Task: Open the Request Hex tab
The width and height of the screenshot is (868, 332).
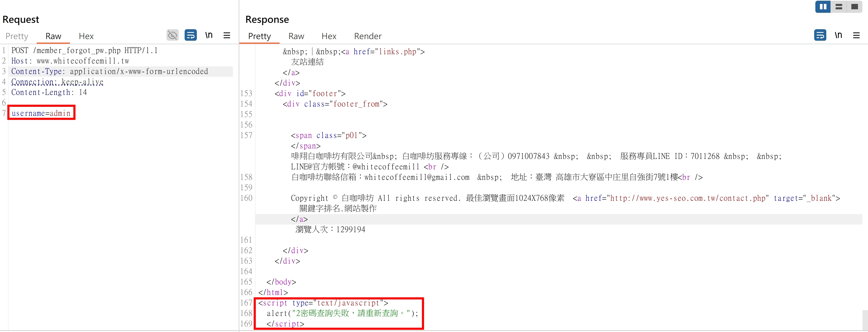Action: [x=86, y=36]
